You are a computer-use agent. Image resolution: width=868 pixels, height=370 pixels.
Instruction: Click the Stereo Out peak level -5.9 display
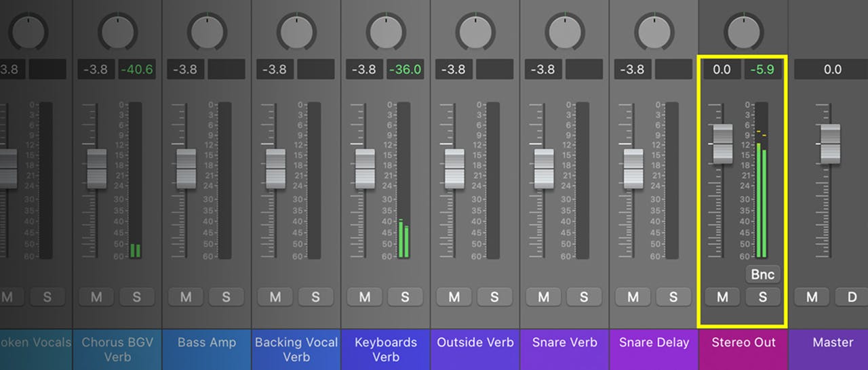click(763, 69)
